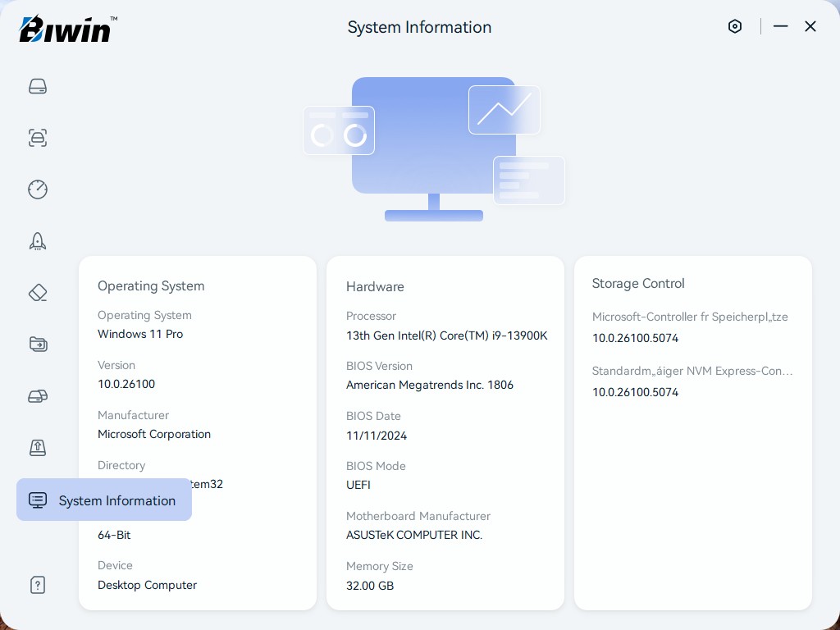The image size is (840, 630).
Task: Click the truncated Standardmäßiger NVM Express entry
Action: pos(692,371)
